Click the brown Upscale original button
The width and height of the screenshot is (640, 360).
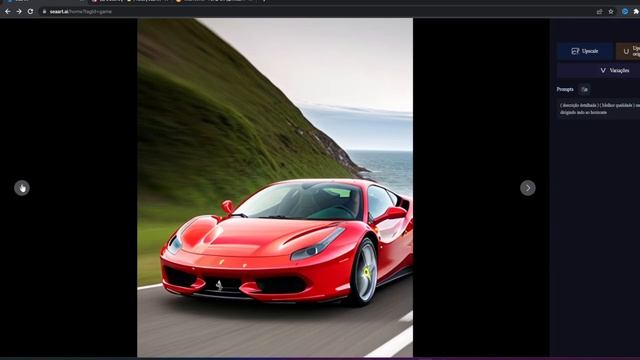point(628,51)
